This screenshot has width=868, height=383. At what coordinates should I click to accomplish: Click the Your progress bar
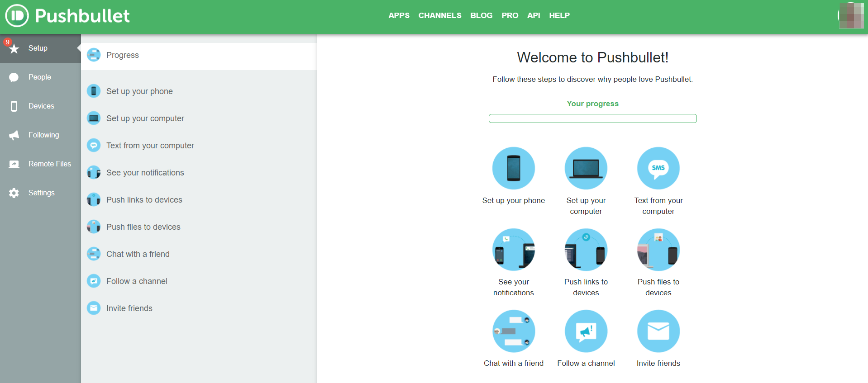coord(592,118)
